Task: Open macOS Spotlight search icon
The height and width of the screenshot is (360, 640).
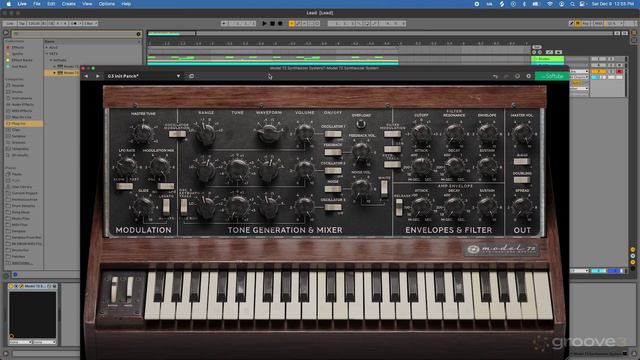Action: click(x=572, y=4)
